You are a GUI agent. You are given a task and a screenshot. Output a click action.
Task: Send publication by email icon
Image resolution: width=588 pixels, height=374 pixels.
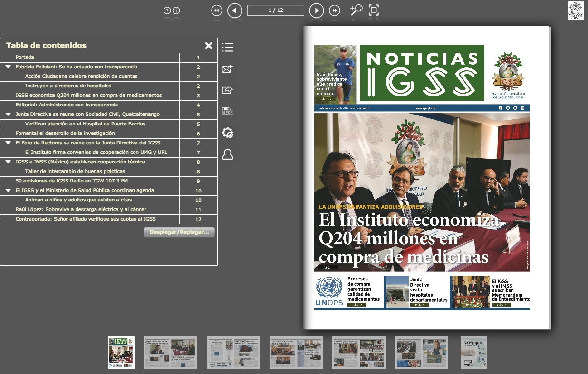pyautogui.click(x=228, y=69)
